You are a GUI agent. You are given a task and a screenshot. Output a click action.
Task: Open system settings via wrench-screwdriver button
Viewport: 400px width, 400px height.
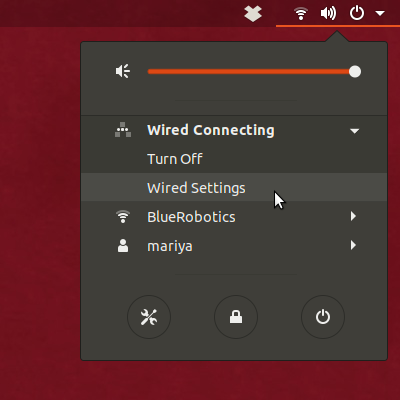[149, 317]
